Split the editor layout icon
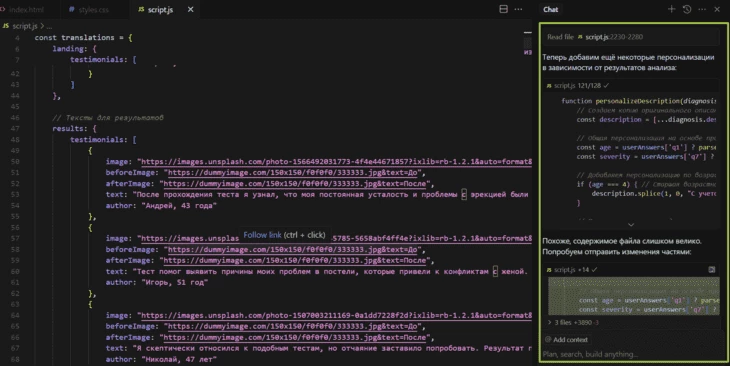Viewport: 730px width, 366px height. (x=503, y=9)
